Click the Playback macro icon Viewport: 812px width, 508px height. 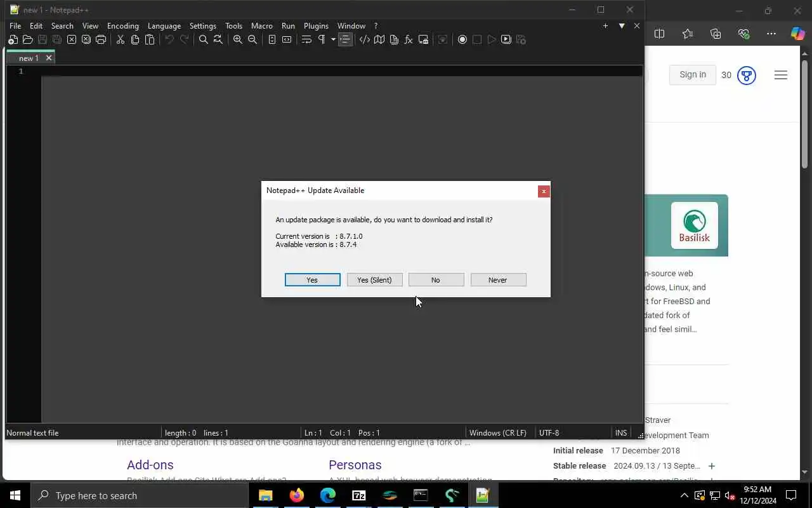pyautogui.click(x=492, y=39)
